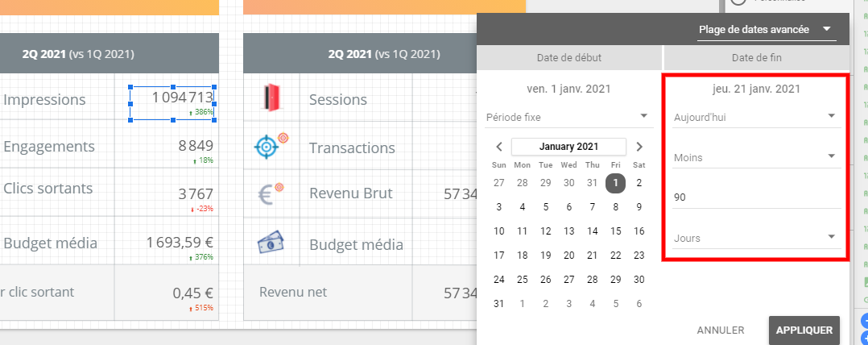Select the Personnalisé radio button
This screenshot has height=345, width=868.
coord(738,2)
